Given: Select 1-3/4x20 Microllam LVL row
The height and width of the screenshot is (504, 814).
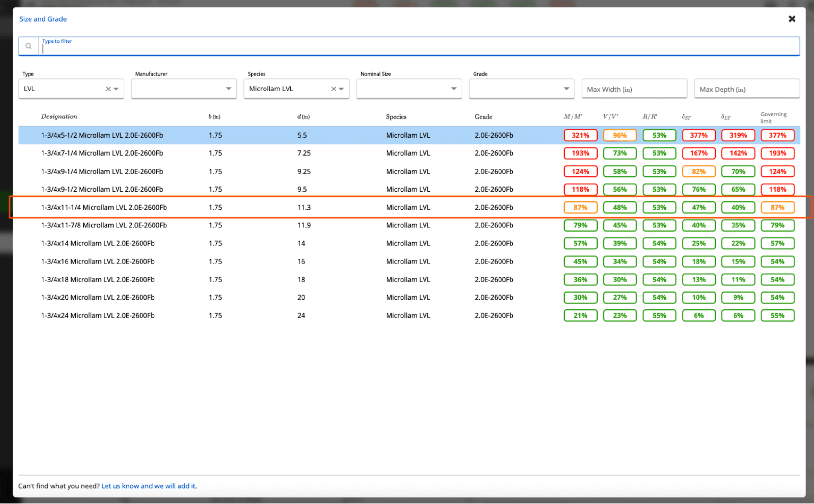Looking at the screenshot, I should coord(409,297).
